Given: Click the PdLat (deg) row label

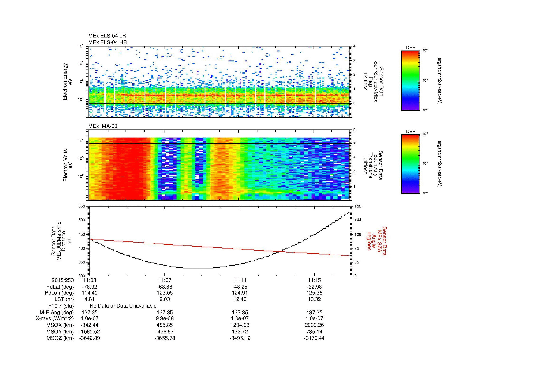Looking at the screenshot, I should point(60,287).
